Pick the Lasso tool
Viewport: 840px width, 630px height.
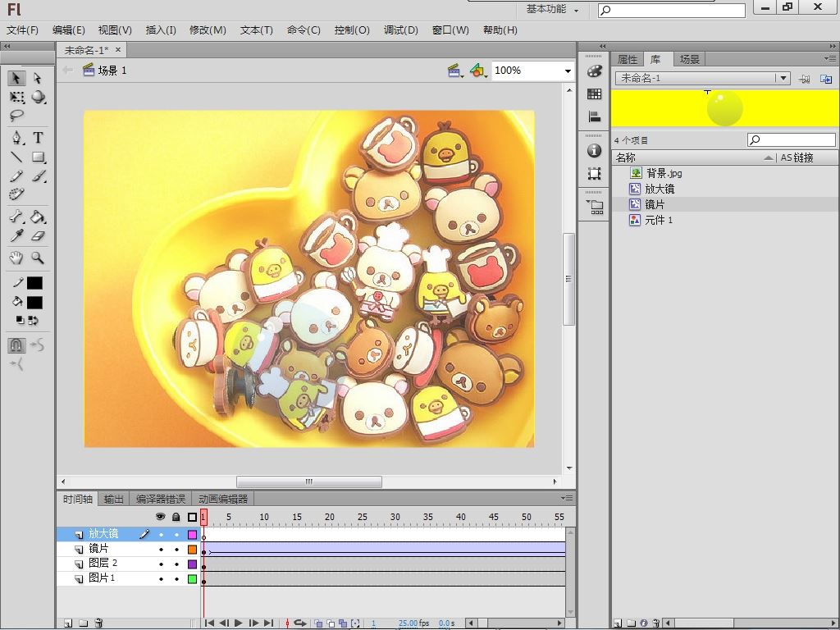coord(16,115)
